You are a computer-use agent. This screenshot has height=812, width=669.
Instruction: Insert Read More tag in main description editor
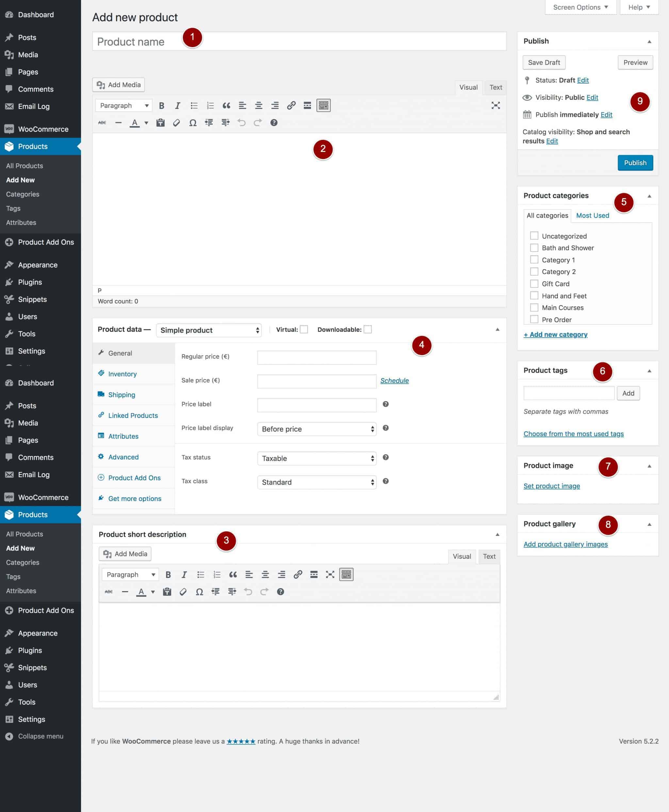tap(307, 105)
